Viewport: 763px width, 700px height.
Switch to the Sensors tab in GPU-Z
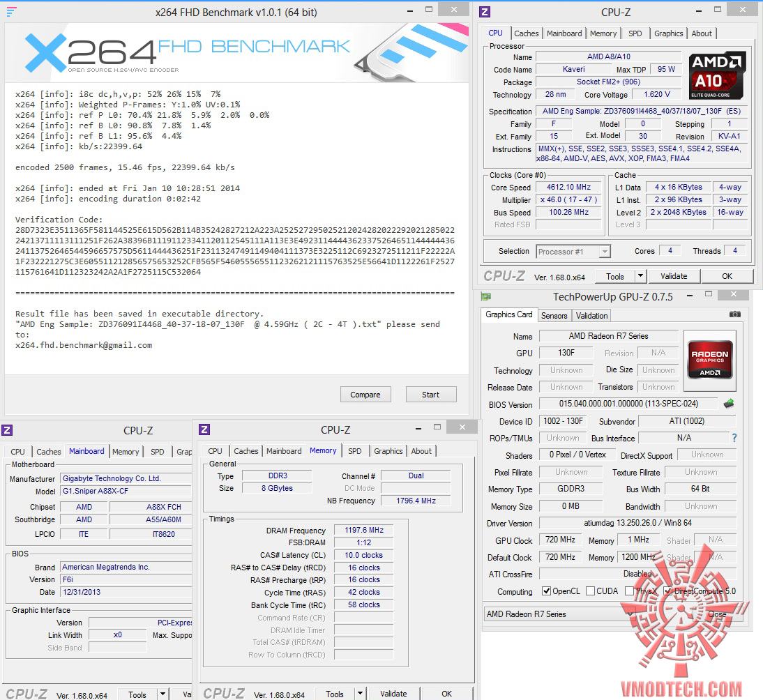(x=554, y=316)
